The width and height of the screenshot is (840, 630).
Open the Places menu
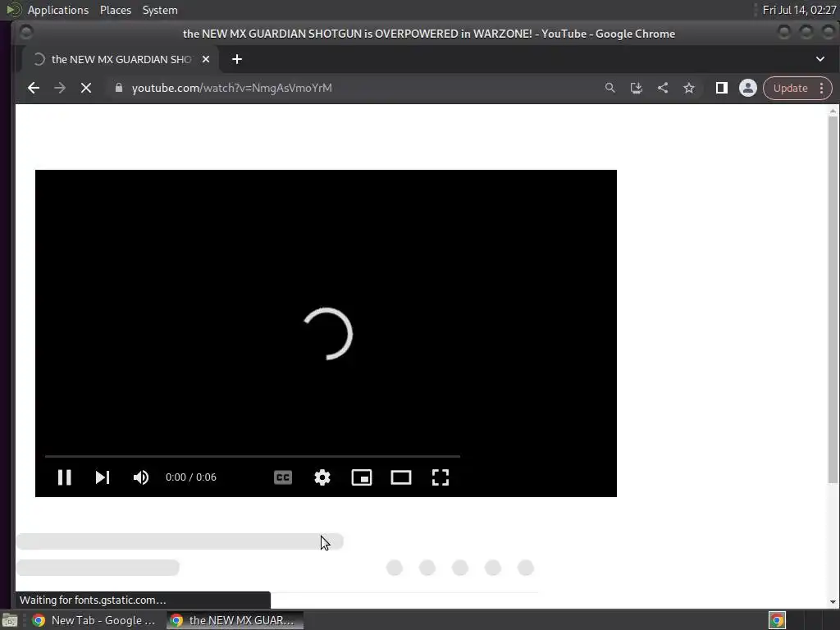coord(115,10)
